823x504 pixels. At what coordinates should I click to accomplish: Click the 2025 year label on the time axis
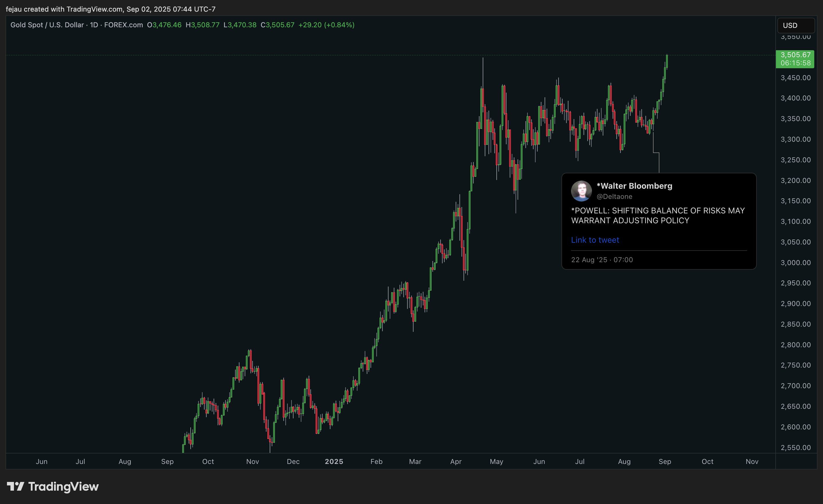point(334,461)
